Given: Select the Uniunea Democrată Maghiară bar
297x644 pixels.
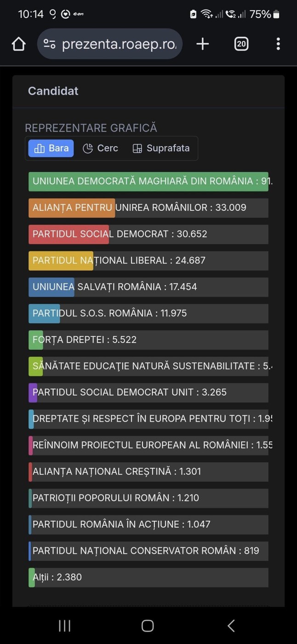Looking at the screenshot, I should click(148, 181).
